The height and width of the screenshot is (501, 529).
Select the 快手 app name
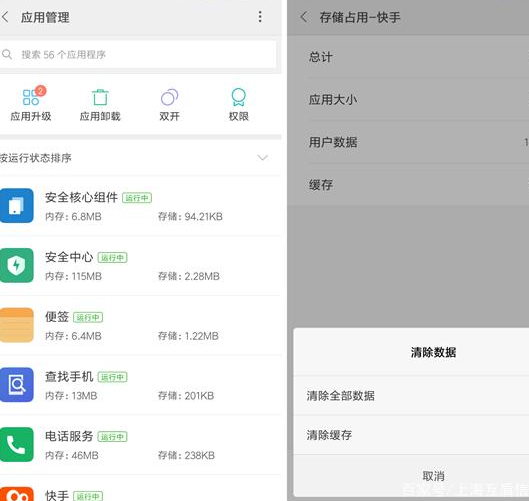57,495
